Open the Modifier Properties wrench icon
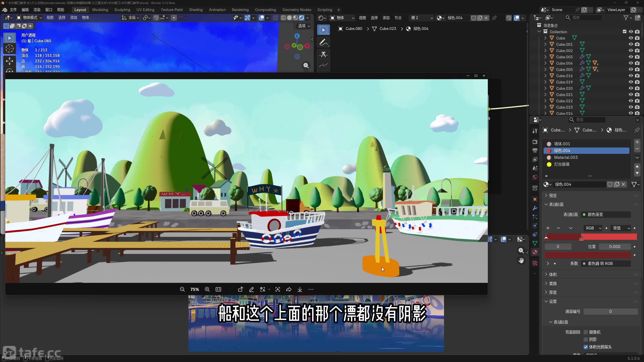 coord(535,208)
